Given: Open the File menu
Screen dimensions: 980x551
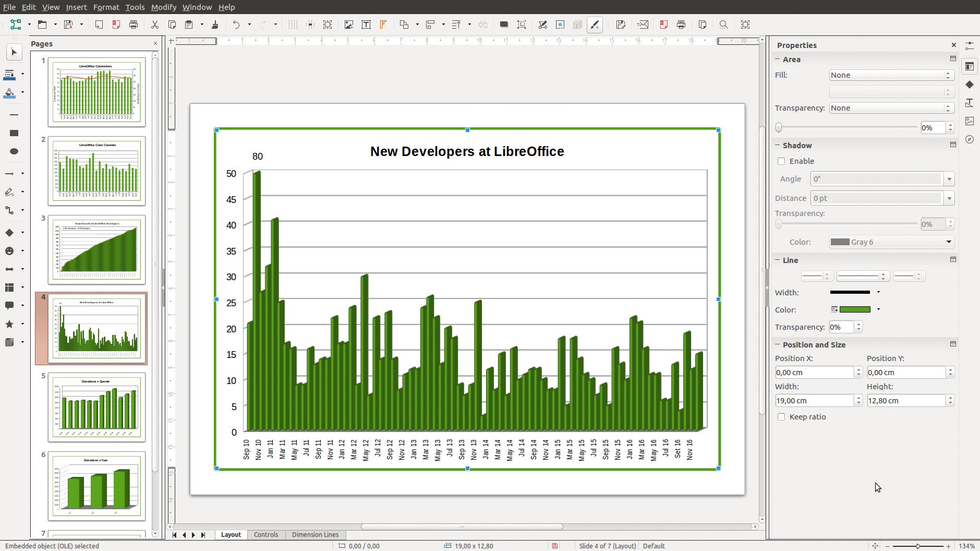Looking at the screenshot, I should [9, 7].
